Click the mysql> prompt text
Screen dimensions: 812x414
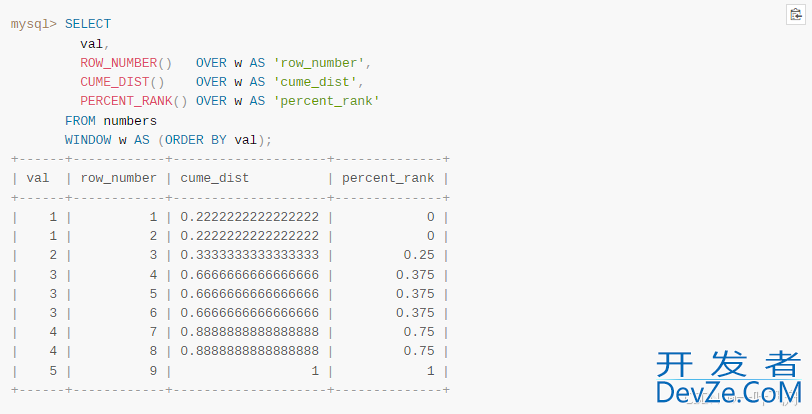(x=34, y=23)
